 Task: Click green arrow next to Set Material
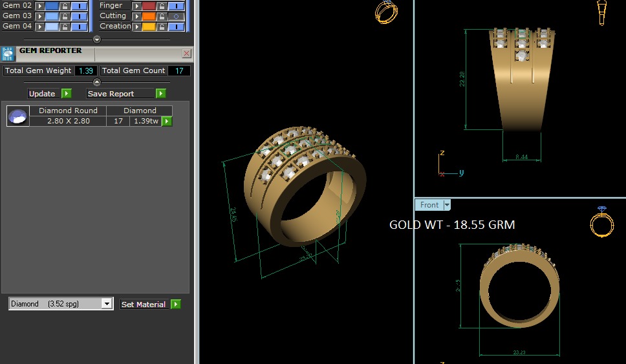pyautogui.click(x=176, y=304)
